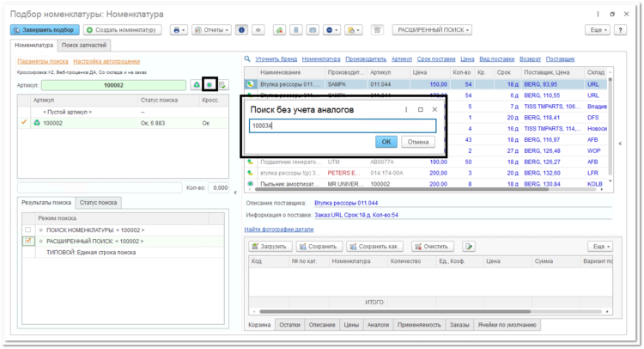The width and height of the screenshot is (644, 349).
Task: Open the Заказы bottom tab
Action: point(459,325)
